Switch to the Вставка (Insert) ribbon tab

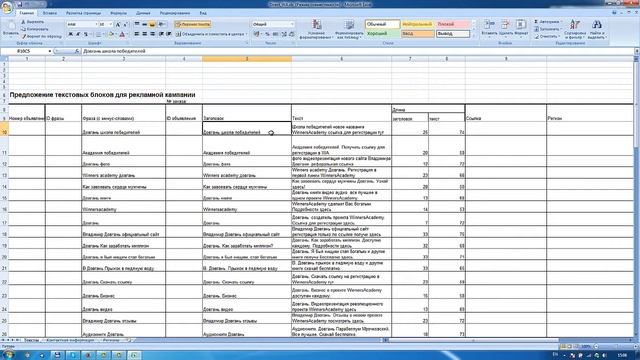coord(50,13)
